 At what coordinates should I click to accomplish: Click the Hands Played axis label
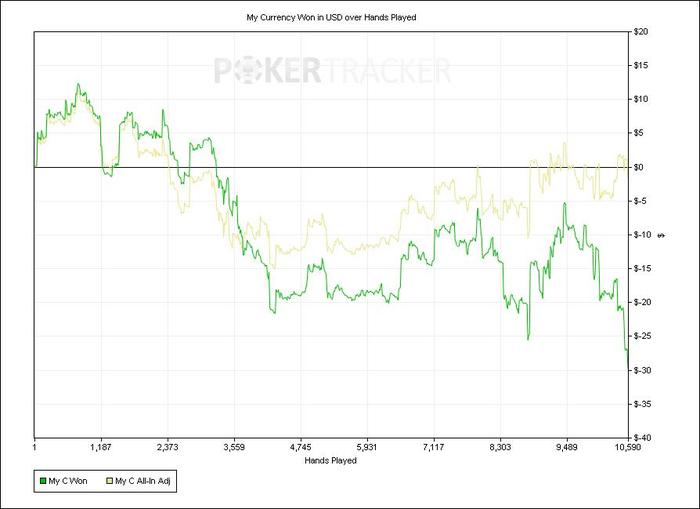tap(330, 460)
